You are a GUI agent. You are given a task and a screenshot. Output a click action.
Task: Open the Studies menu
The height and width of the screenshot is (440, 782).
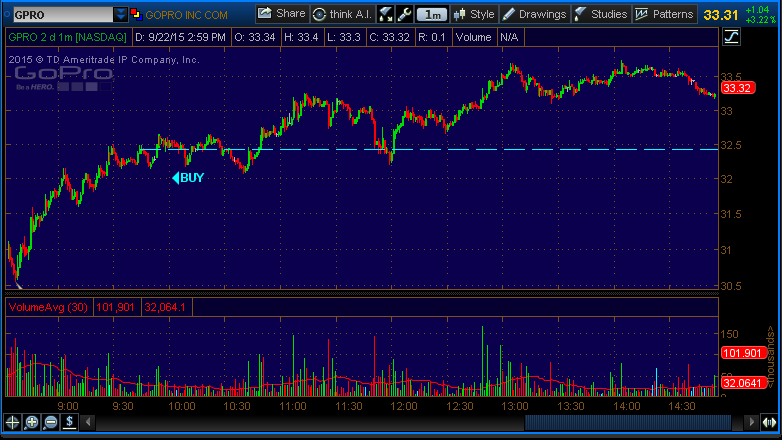pyautogui.click(x=601, y=14)
